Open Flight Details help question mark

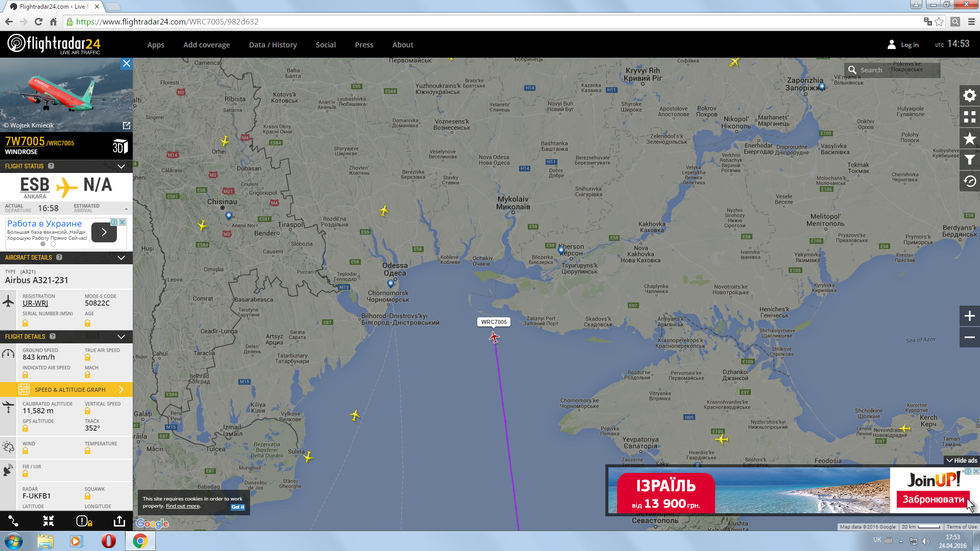click(x=53, y=336)
